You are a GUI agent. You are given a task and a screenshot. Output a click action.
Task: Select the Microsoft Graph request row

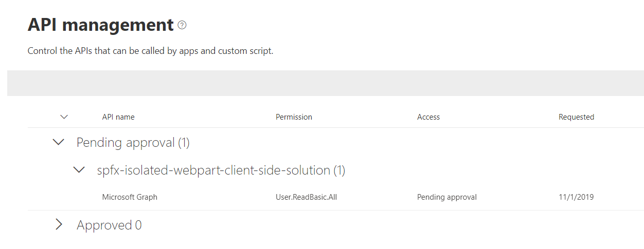pos(130,197)
